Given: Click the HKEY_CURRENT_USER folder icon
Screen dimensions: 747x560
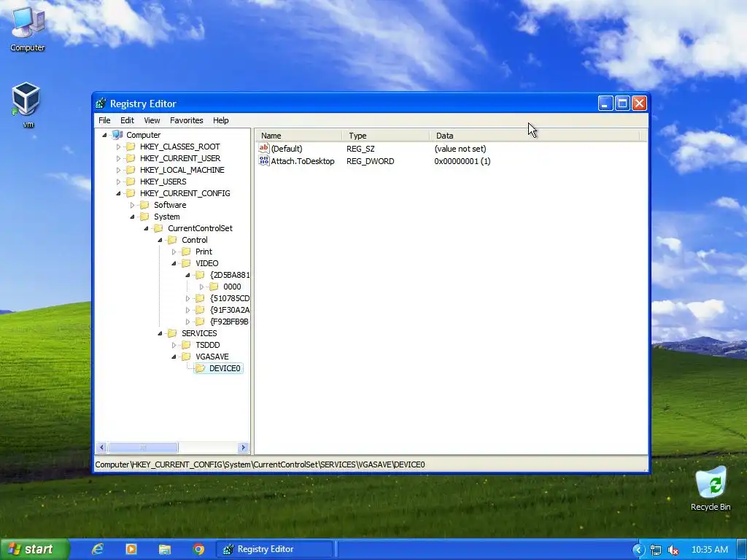Looking at the screenshot, I should pyautogui.click(x=131, y=158).
